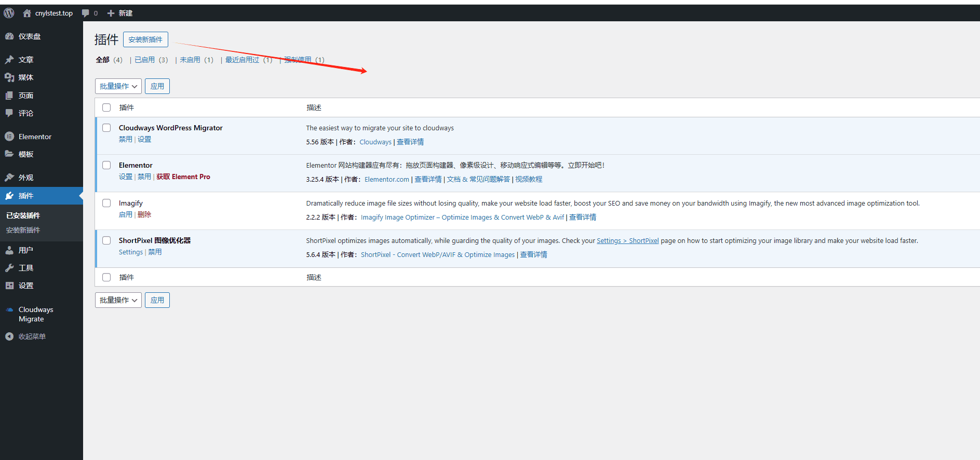The height and width of the screenshot is (460, 980).
Task: Tick the select-all checkbox in table header
Action: [x=106, y=107]
